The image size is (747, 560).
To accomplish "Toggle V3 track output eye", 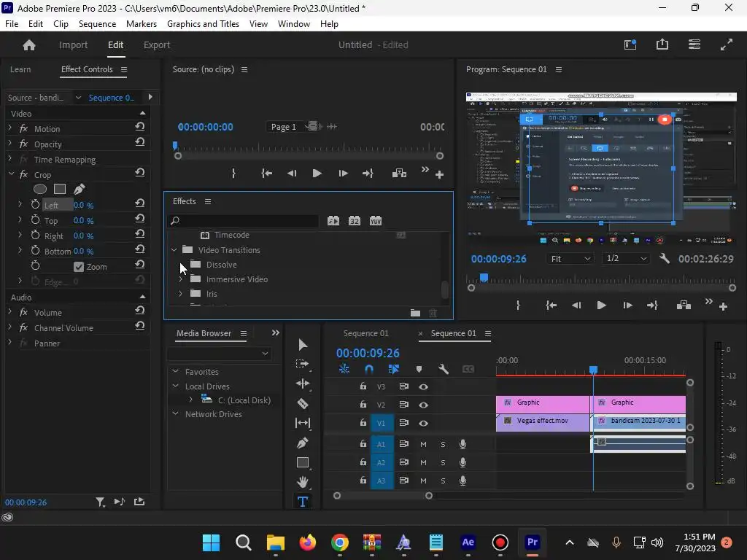I will click(x=423, y=386).
